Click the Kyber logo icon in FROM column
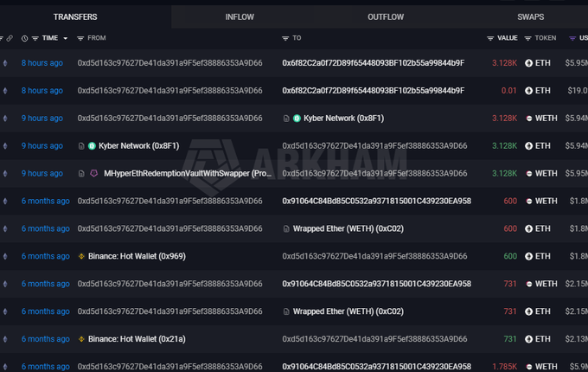588x372 pixels. (x=92, y=146)
